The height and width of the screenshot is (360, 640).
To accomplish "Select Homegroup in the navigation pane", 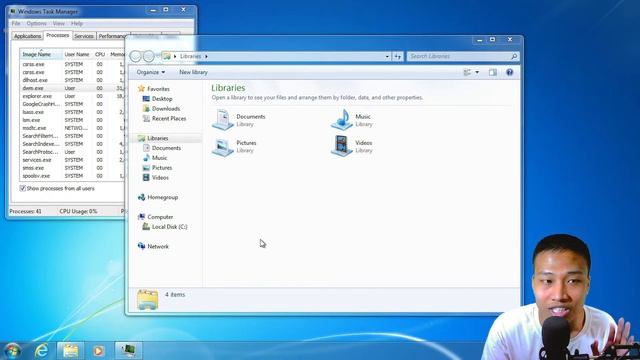I will (x=162, y=197).
